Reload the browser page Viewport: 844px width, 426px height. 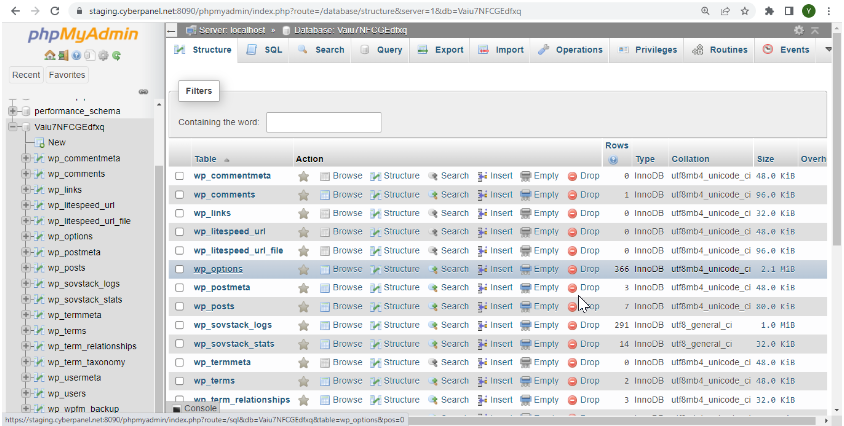[x=54, y=11]
